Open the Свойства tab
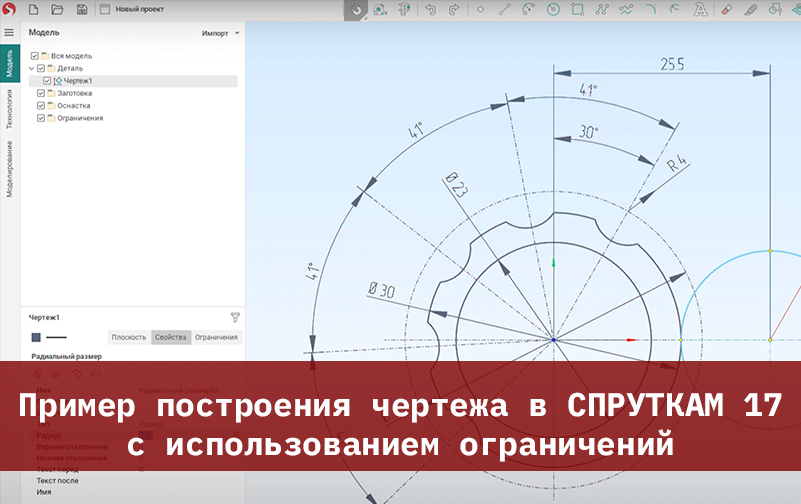This screenshot has width=801, height=504. tap(171, 337)
